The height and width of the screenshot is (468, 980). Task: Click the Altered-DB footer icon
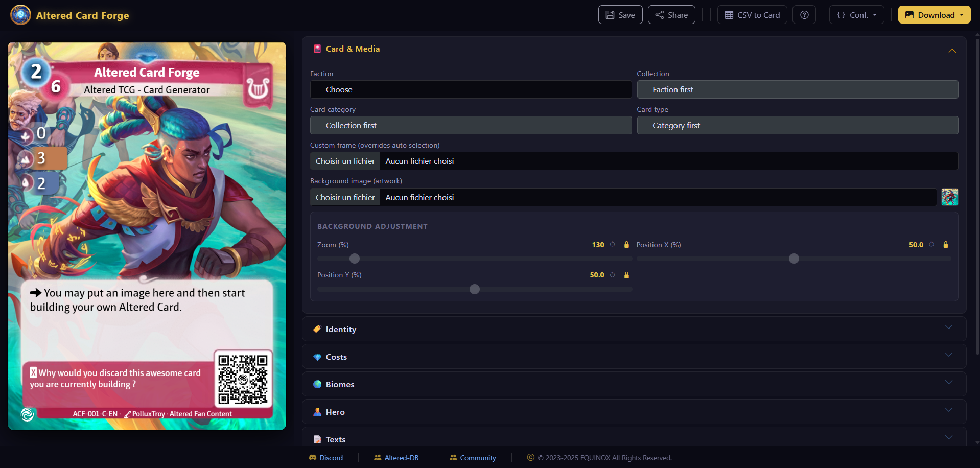click(378, 458)
